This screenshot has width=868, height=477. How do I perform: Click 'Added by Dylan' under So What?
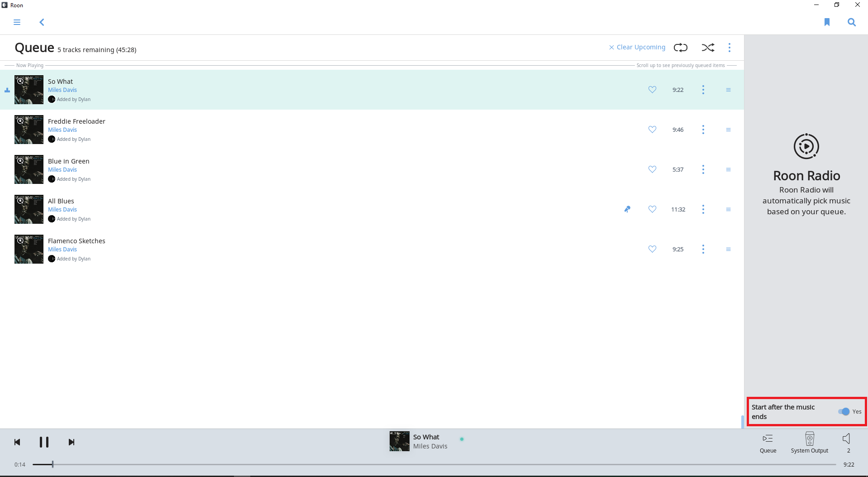click(74, 99)
